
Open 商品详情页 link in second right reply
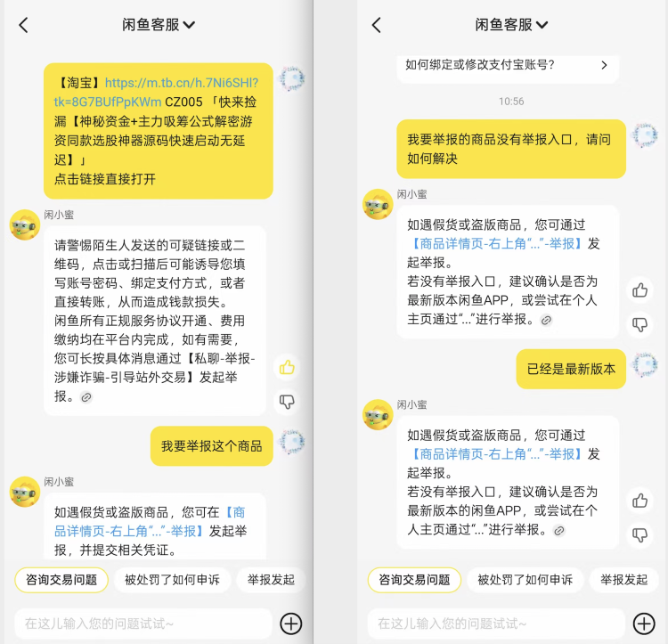coord(496,454)
